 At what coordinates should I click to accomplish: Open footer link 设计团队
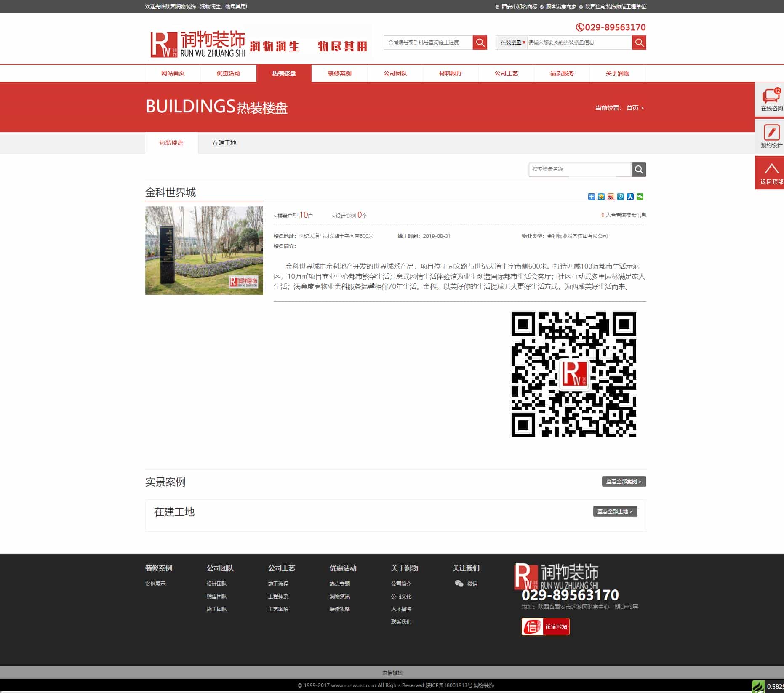pos(217,584)
